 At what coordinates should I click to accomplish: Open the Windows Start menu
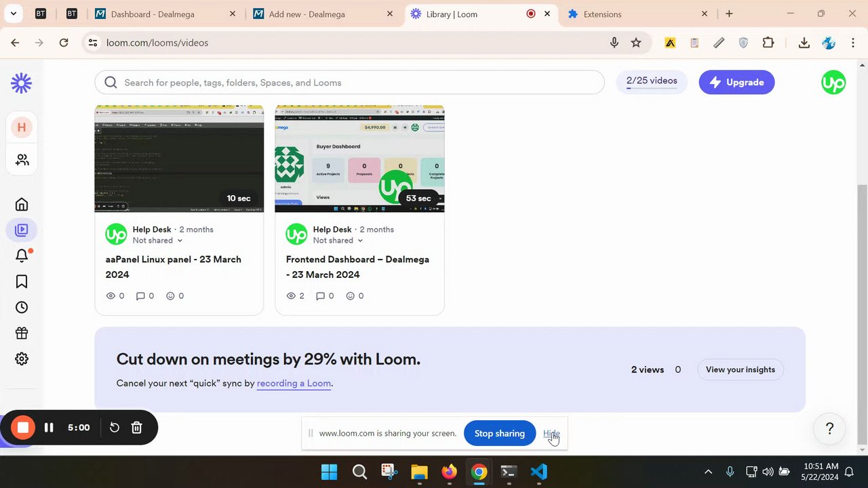click(329, 472)
